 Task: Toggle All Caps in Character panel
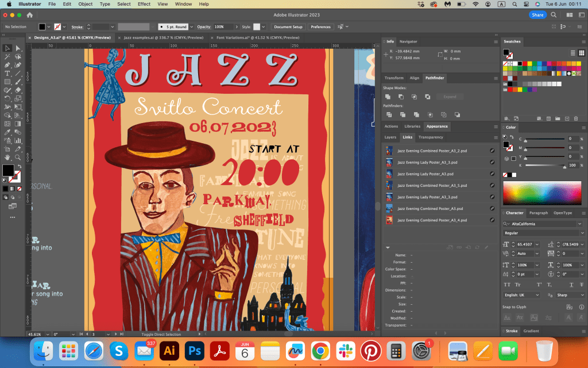[x=507, y=285]
